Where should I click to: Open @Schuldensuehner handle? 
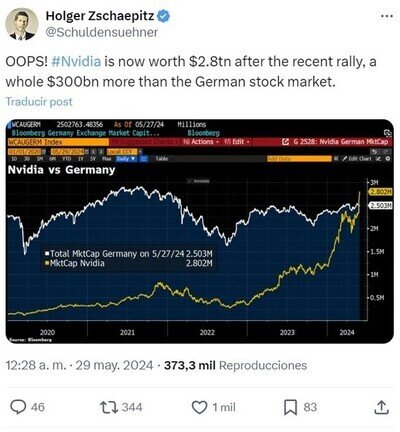tap(101, 32)
